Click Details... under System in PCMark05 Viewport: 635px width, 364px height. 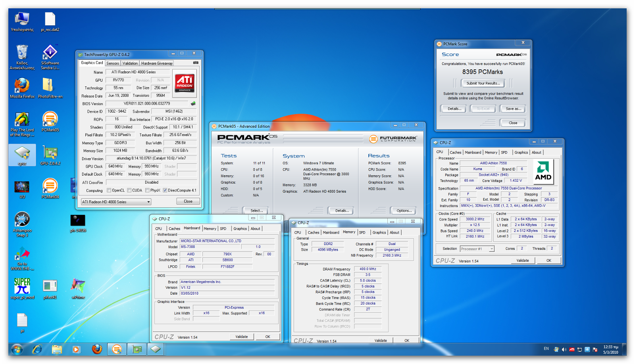point(342,211)
